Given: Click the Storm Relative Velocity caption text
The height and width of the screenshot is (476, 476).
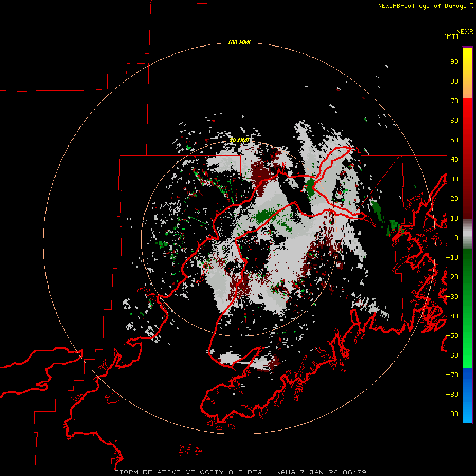Looking at the screenshot, I should tap(240, 472).
